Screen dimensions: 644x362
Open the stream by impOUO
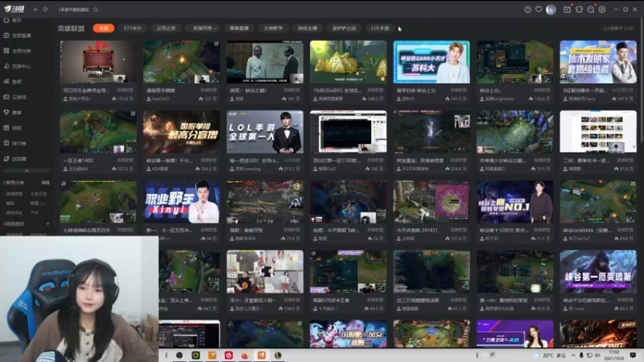(x=181, y=62)
